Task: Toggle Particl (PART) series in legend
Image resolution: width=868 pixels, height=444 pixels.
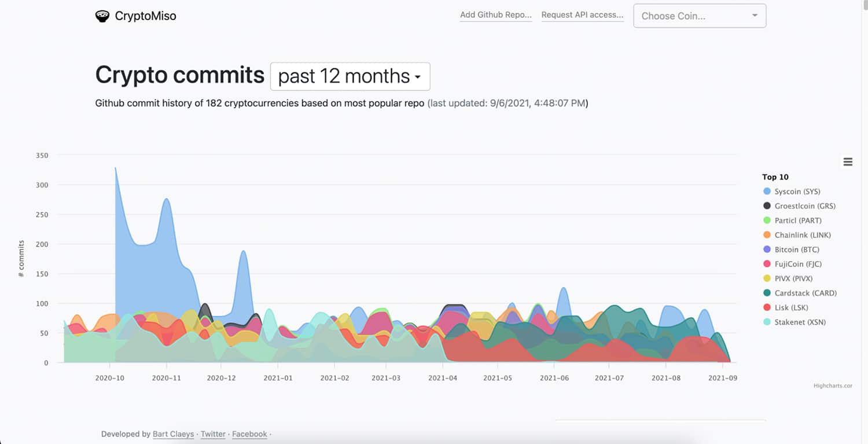Action: [x=792, y=221]
